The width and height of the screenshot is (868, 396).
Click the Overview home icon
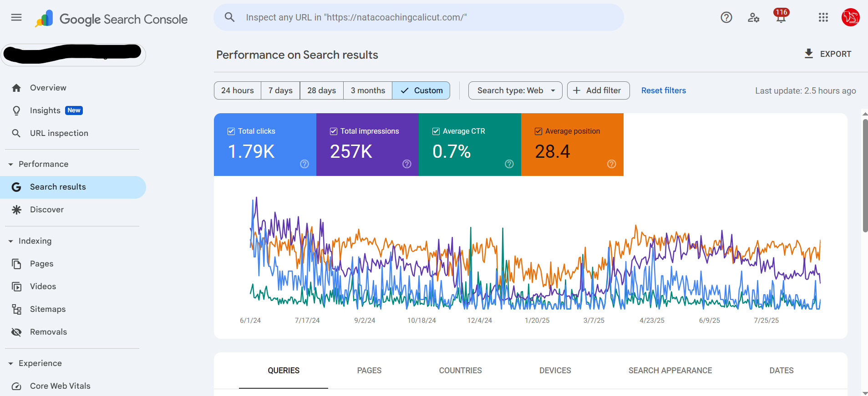(16, 88)
